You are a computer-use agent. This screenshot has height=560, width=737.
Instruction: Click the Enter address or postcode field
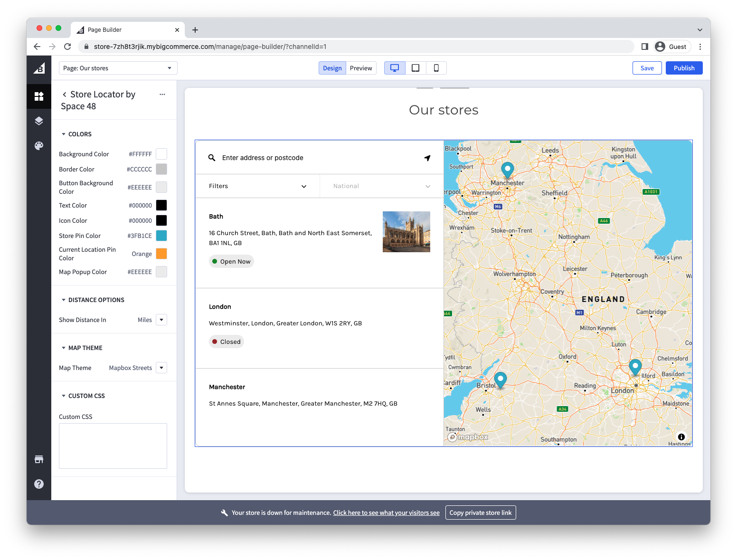tap(319, 158)
